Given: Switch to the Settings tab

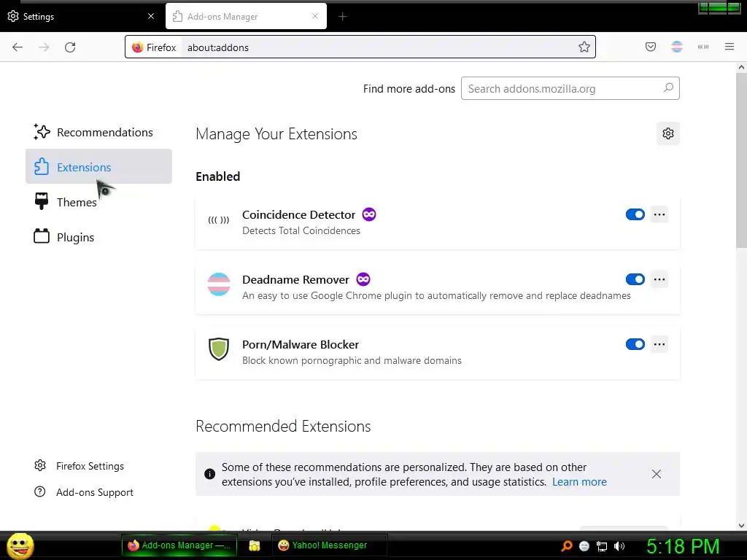Looking at the screenshot, I should pyautogui.click(x=82, y=16).
